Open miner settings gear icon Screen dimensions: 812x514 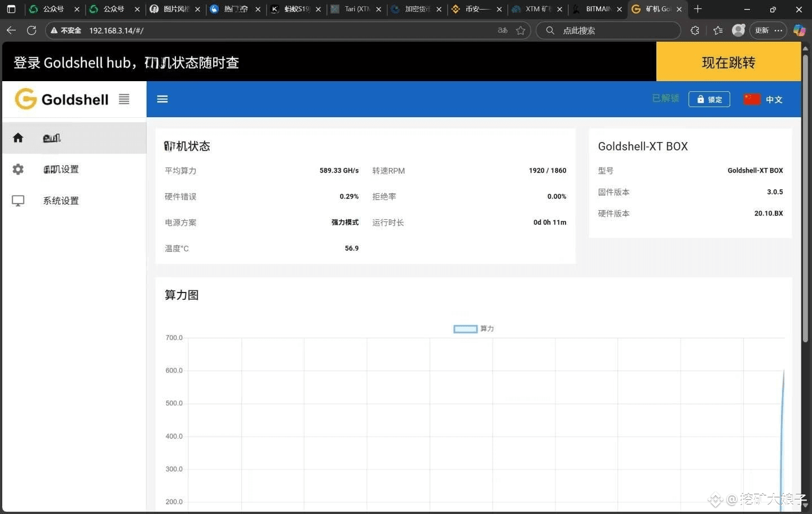(x=18, y=169)
